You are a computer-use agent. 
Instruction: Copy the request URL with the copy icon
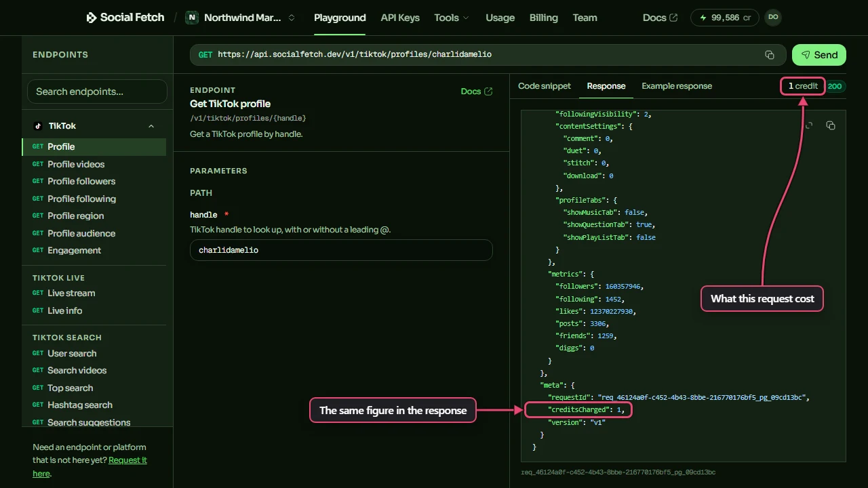[x=770, y=55]
